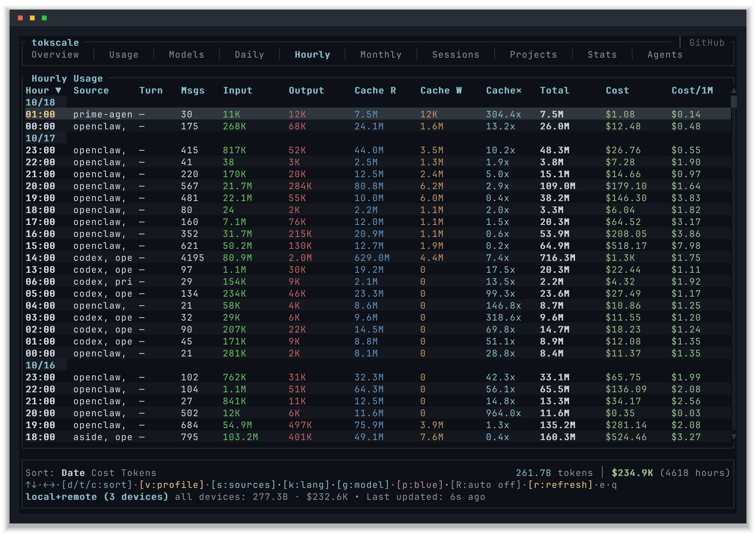
Task: Toggle the R:auto off setting
Action: (x=486, y=485)
